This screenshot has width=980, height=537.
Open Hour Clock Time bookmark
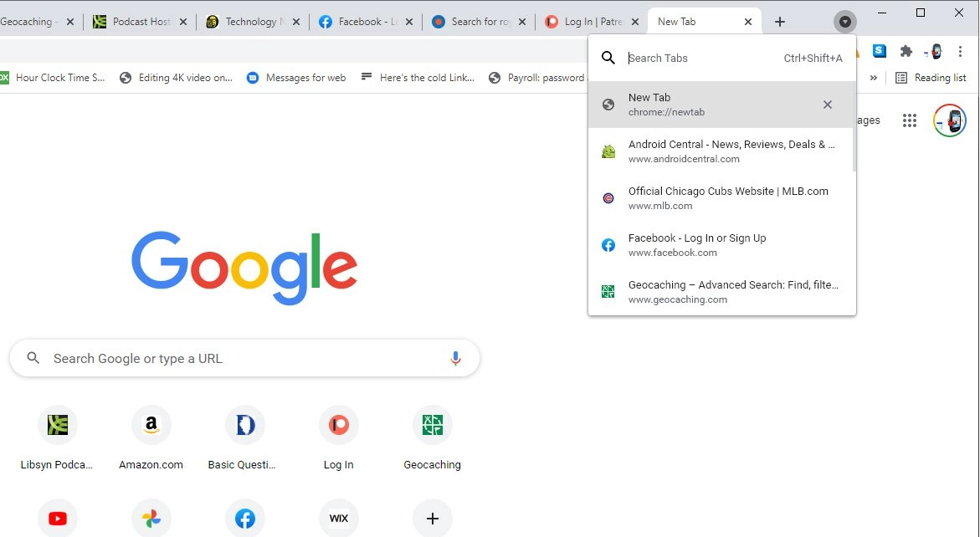point(53,78)
